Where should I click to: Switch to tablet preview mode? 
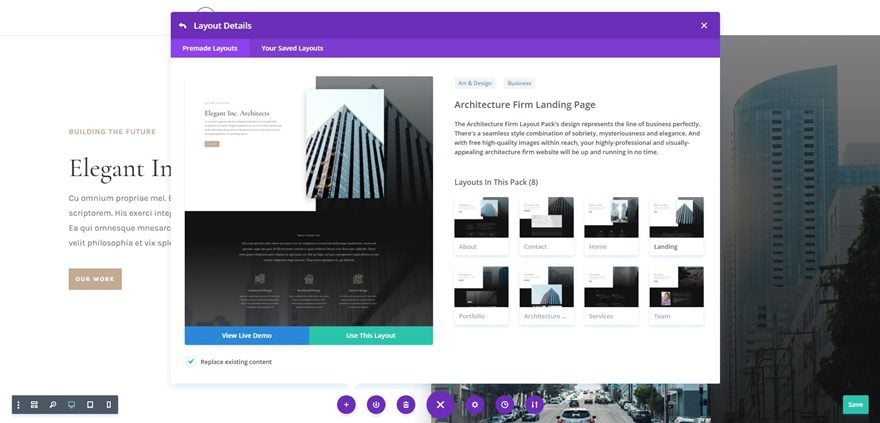(90, 404)
